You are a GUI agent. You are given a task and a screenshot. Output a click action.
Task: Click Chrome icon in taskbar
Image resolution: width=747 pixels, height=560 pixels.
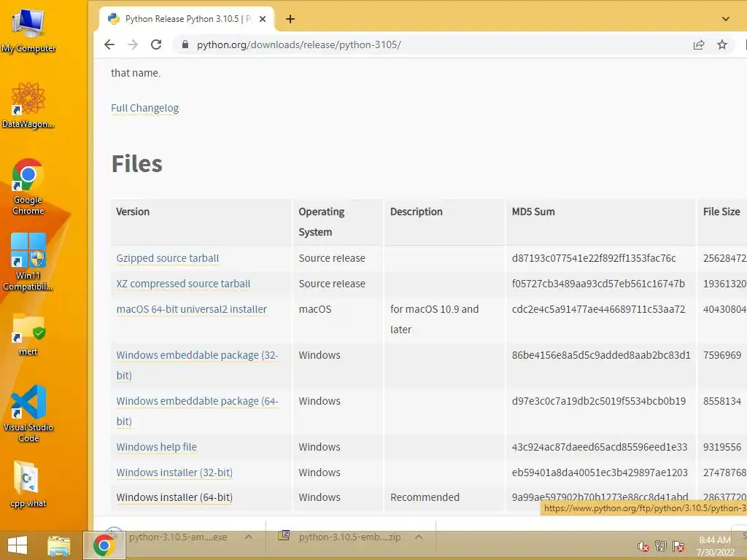pos(104,545)
